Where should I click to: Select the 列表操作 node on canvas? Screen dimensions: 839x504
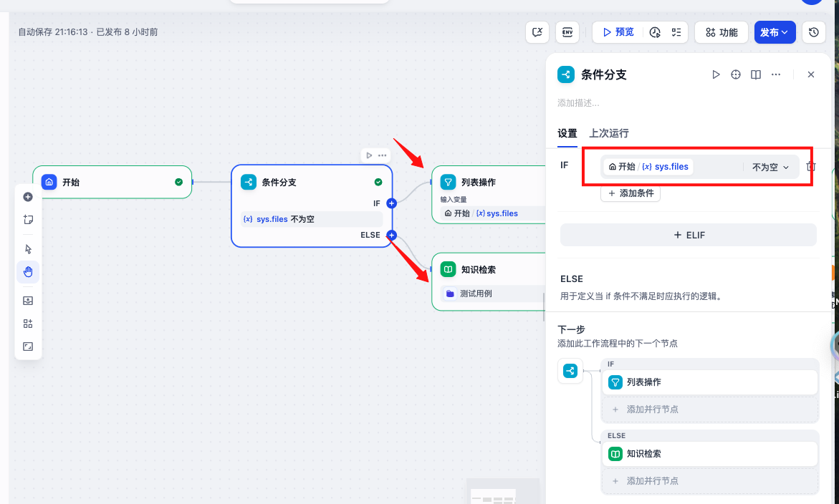pyautogui.click(x=489, y=195)
